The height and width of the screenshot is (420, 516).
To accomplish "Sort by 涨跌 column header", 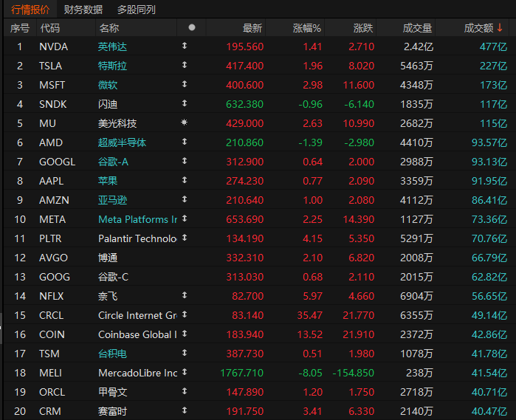I will pos(363,28).
